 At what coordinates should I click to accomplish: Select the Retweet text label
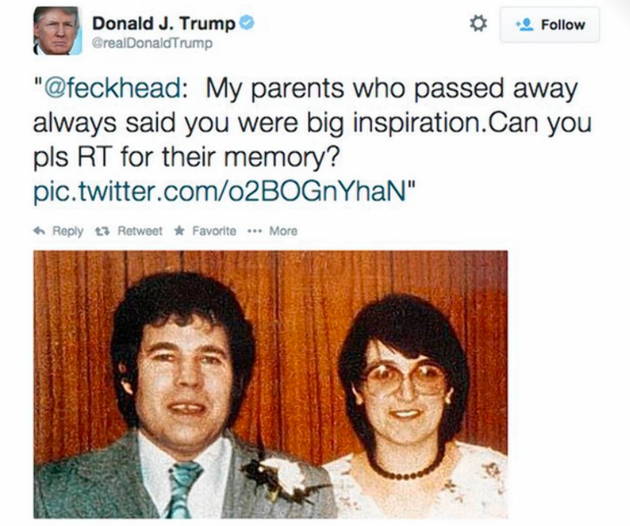coord(140,231)
